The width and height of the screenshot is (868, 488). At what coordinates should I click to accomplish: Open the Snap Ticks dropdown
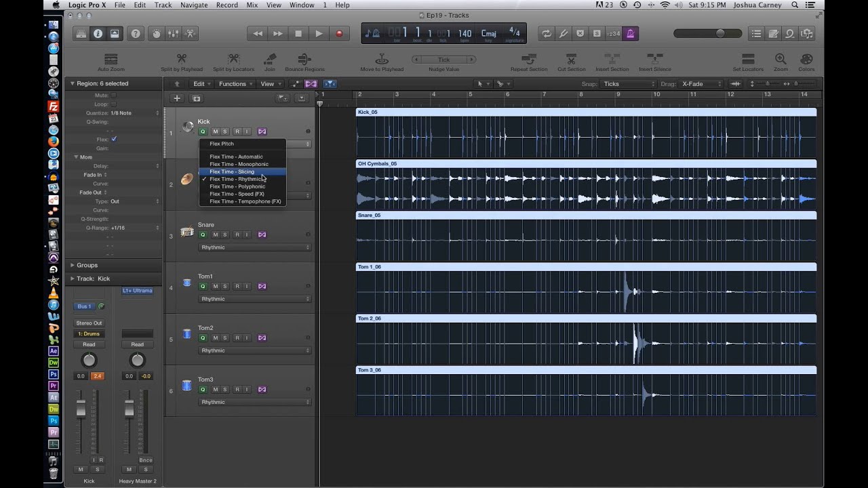pos(629,83)
